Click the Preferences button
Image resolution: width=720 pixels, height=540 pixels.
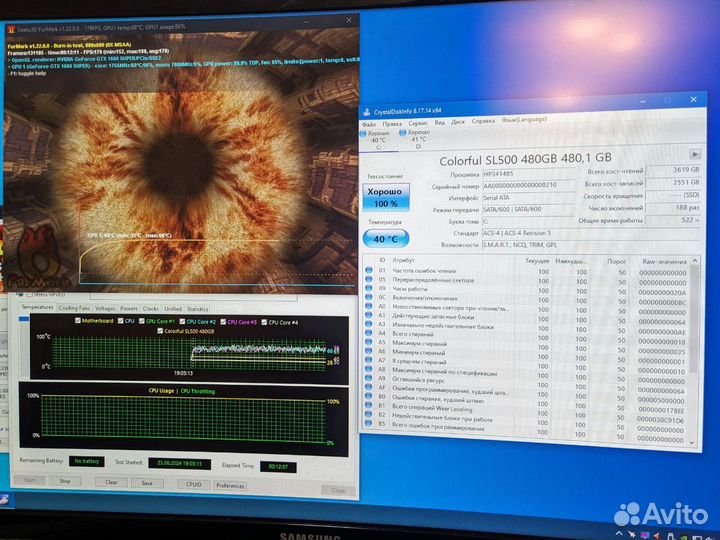coord(229,485)
